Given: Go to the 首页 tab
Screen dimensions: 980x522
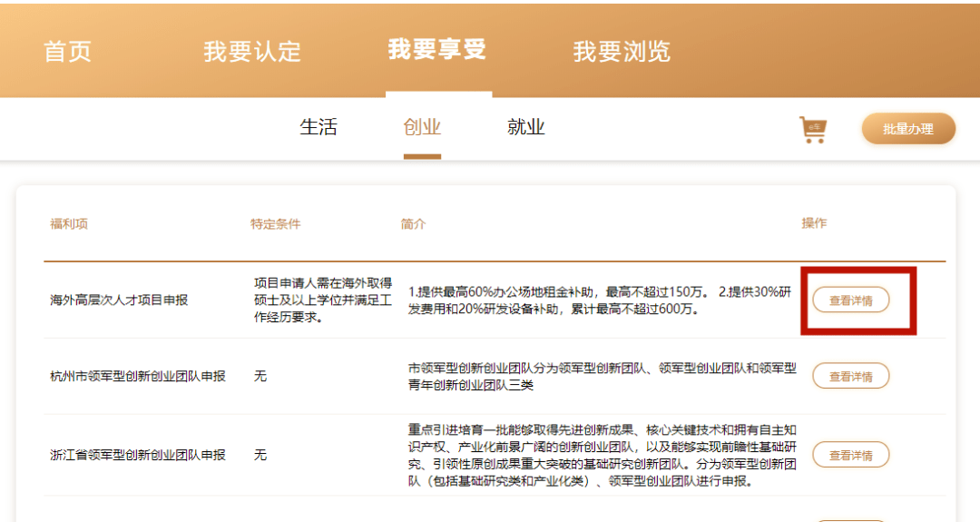Looking at the screenshot, I should point(67,51).
